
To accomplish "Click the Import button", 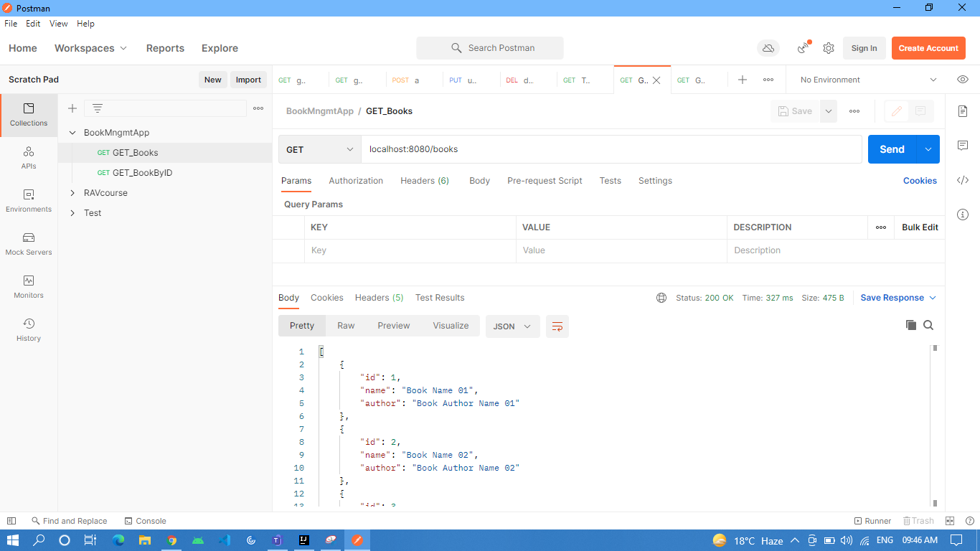I will [x=248, y=80].
